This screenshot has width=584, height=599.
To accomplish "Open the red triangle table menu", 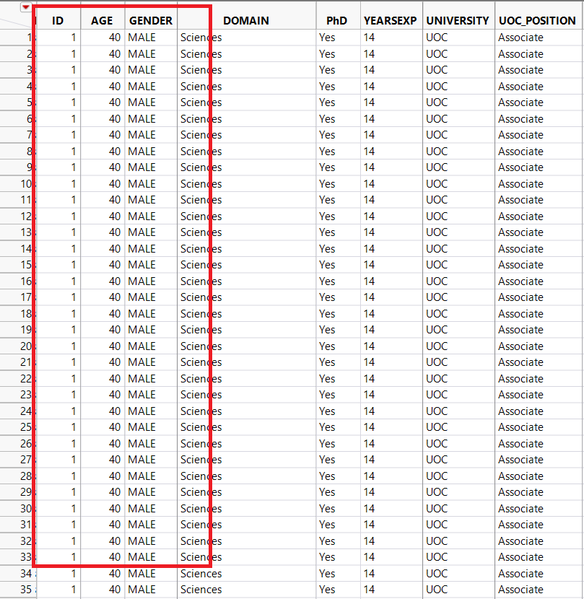I will (x=26, y=7).
